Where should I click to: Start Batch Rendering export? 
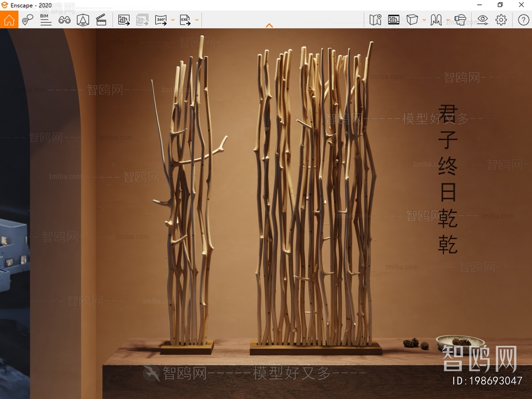(142, 20)
